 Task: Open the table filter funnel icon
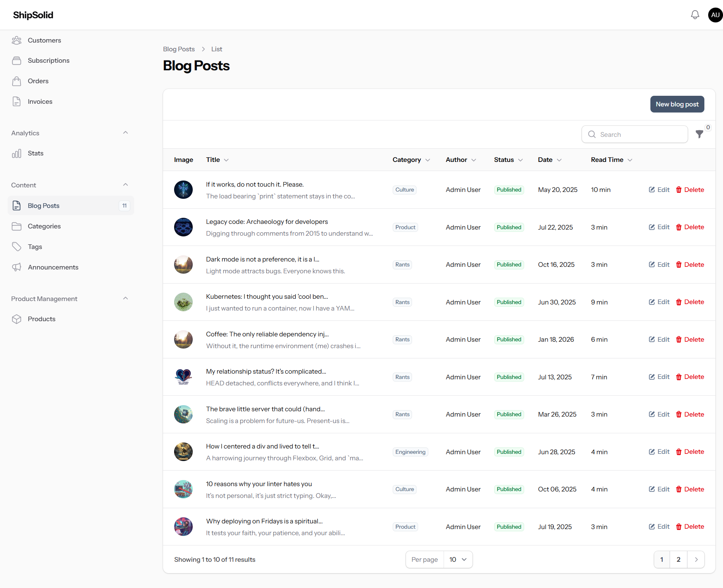699,134
